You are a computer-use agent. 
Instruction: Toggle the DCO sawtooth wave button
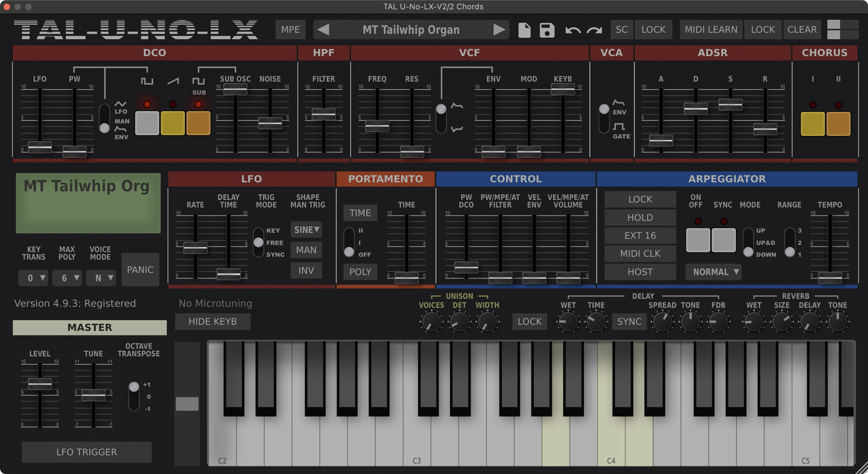pyautogui.click(x=173, y=123)
